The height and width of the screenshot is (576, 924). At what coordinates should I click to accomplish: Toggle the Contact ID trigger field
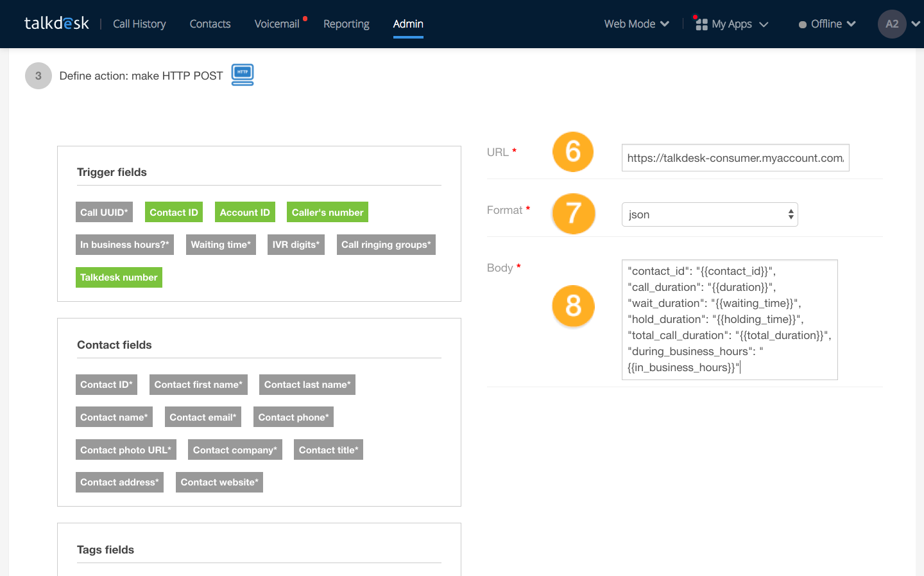[173, 212]
